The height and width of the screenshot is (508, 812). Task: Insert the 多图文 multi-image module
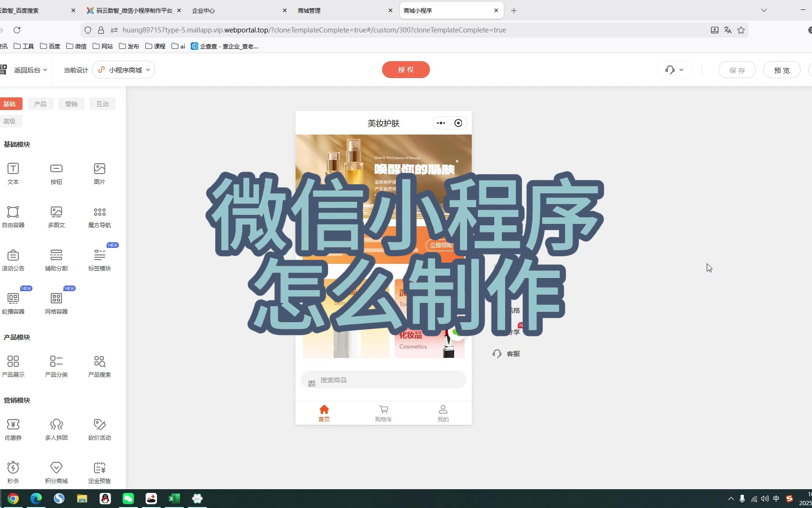tap(56, 217)
